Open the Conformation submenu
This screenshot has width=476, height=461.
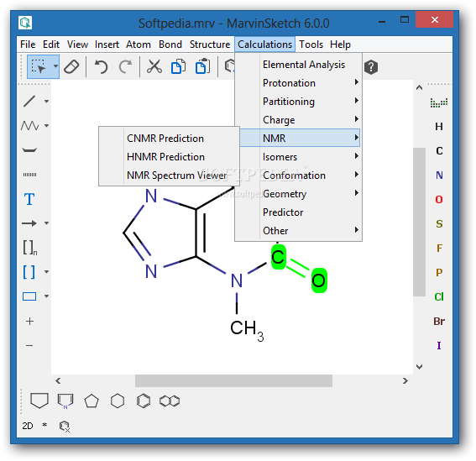(298, 175)
